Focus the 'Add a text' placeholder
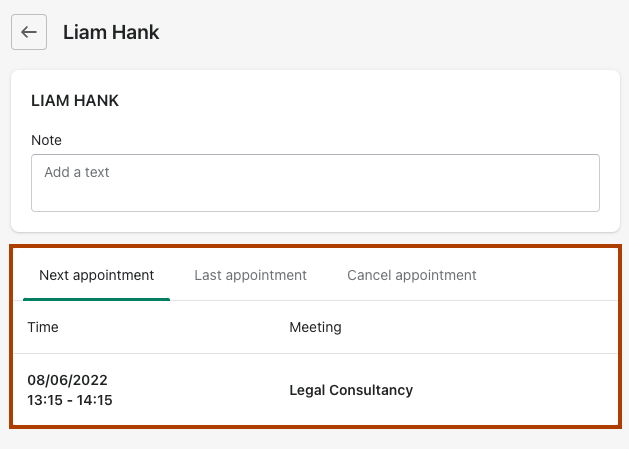The height and width of the screenshot is (449, 629). pyautogui.click(x=77, y=172)
